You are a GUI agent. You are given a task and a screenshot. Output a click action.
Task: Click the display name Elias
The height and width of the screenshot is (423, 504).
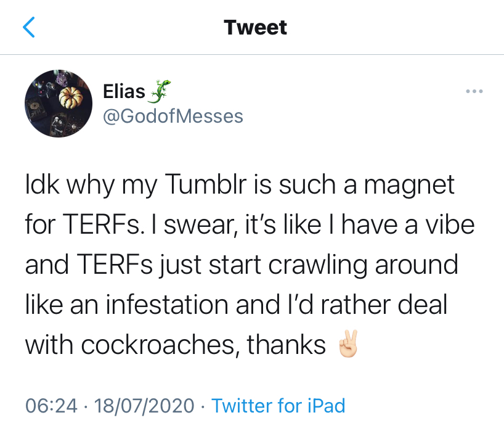(x=124, y=92)
